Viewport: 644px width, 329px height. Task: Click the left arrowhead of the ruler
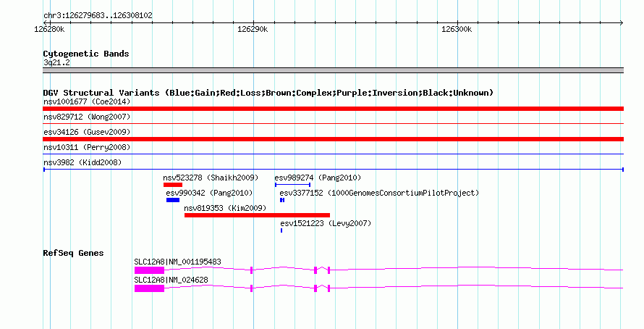point(45,22)
